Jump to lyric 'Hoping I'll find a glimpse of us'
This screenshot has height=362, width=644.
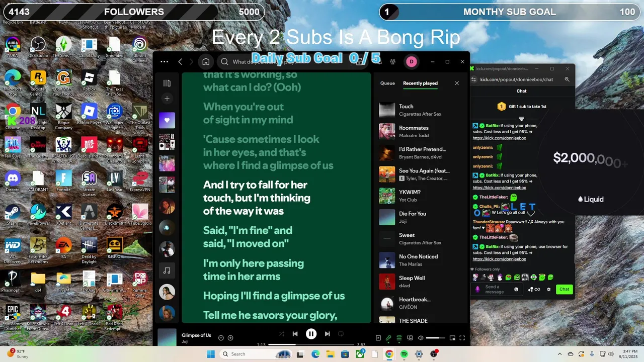click(x=274, y=296)
